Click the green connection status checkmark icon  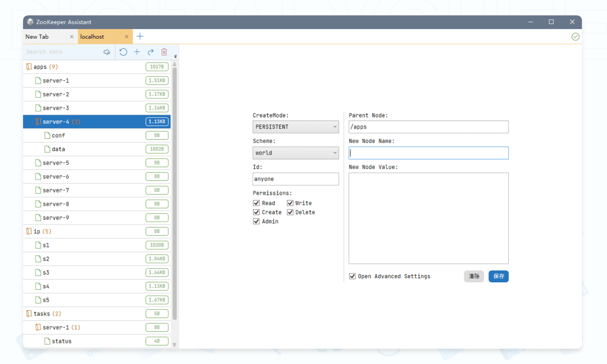(575, 37)
